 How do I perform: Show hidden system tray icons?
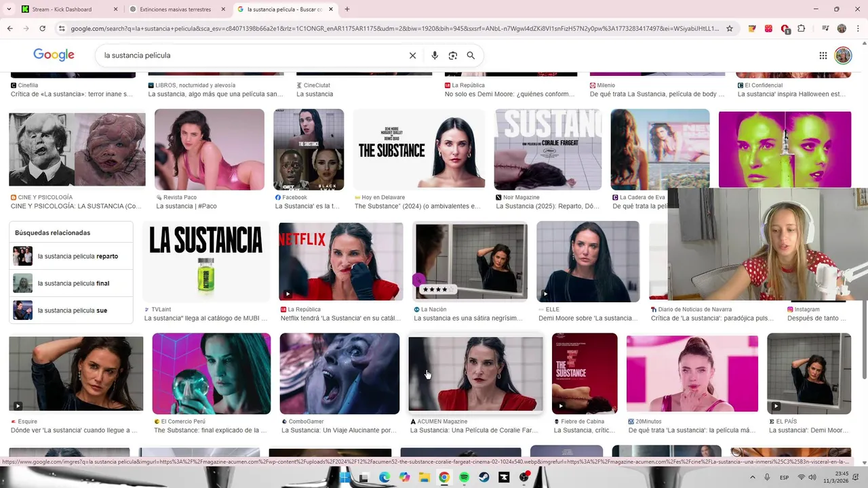[751, 477]
